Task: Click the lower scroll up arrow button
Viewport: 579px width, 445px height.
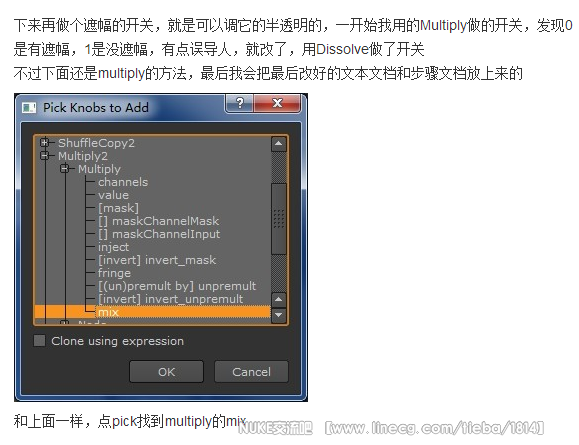Action: click(x=278, y=299)
